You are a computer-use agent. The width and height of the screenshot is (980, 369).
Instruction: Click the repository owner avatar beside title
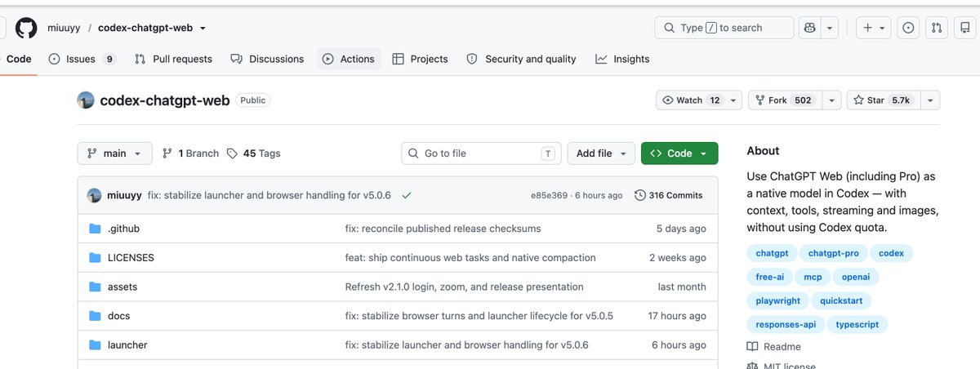coord(86,100)
